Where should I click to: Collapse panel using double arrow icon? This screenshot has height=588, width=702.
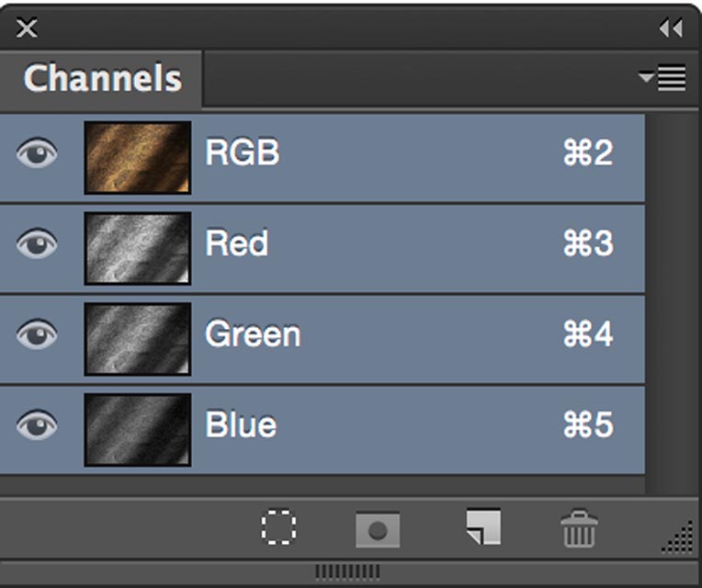671,28
